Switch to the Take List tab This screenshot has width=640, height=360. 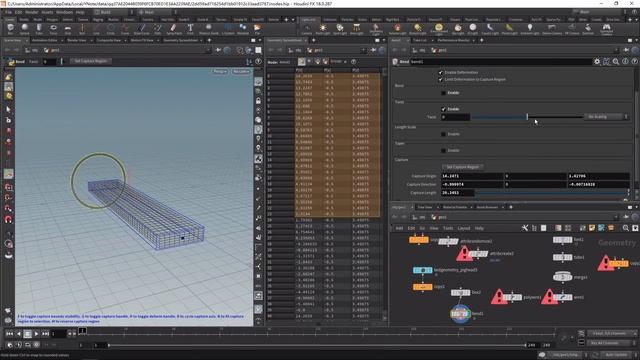point(420,40)
